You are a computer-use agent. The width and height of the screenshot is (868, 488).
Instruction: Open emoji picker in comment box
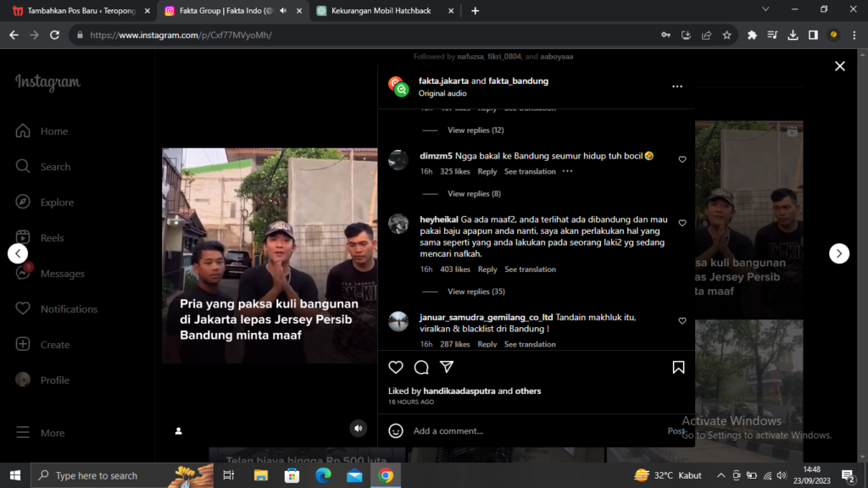tap(396, 430)
